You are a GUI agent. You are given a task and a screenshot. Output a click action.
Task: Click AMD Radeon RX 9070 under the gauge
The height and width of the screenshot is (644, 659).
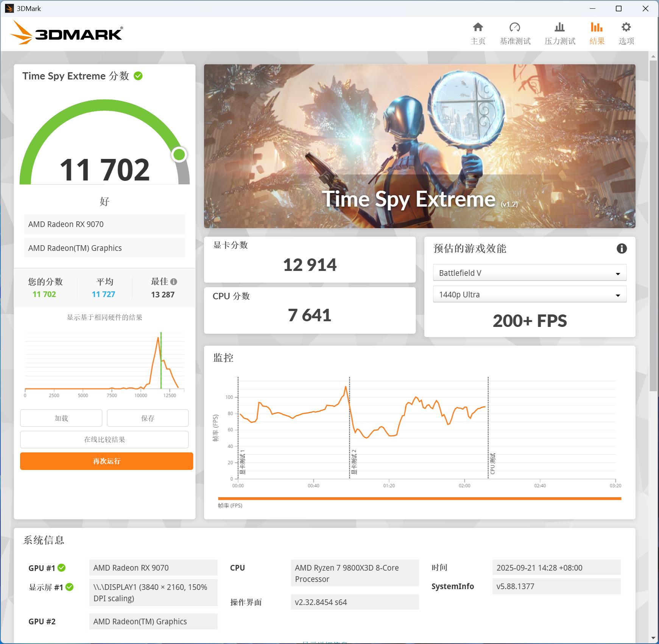click(104, 224)
